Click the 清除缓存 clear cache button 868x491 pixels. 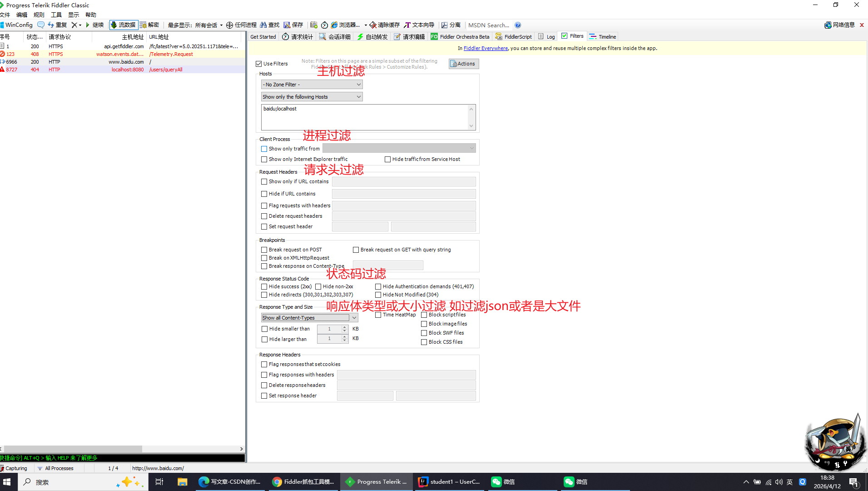(385, 25)
